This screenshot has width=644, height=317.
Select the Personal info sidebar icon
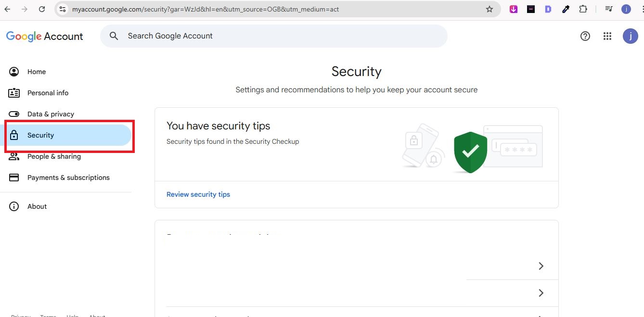click(x=13, y=92)
